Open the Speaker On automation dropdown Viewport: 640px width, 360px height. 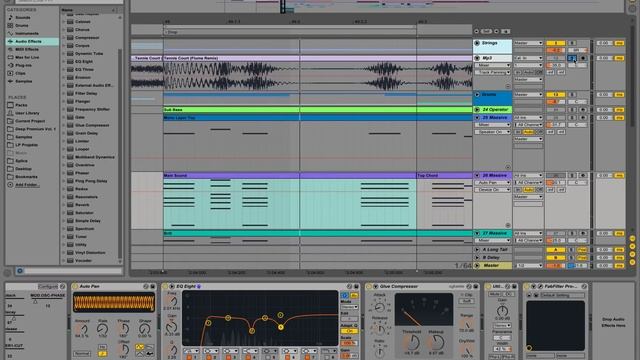tap(492, 132)
